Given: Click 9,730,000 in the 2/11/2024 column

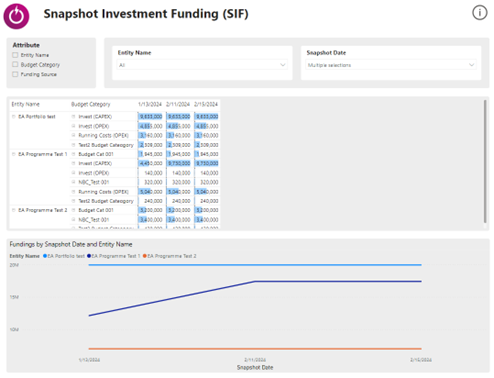Looking at the screenshot, I should 179,163.
